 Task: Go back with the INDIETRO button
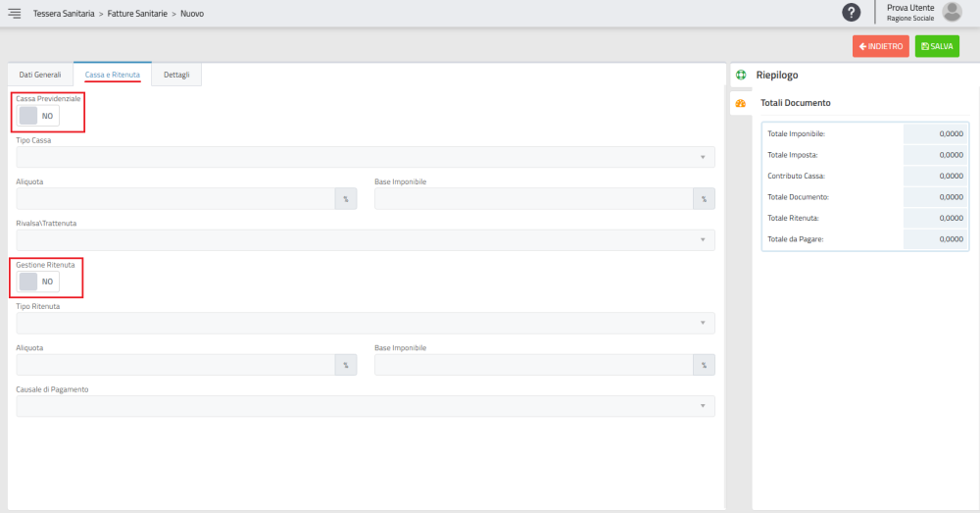(881, 46)
